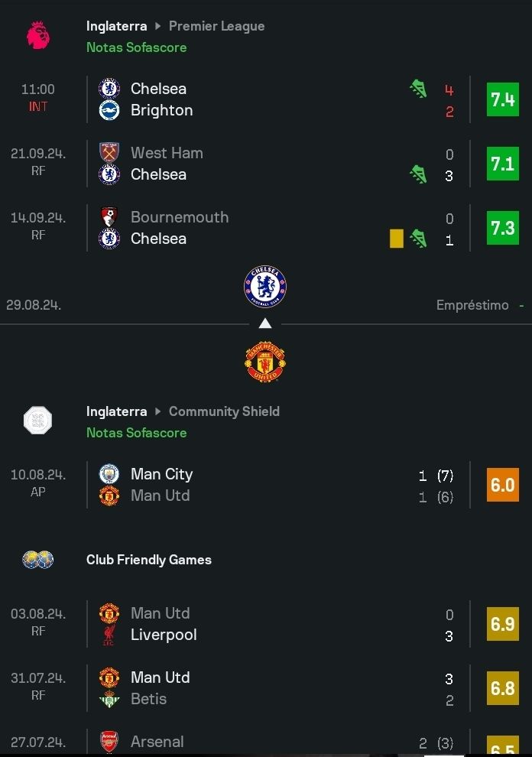532x757 pixels.
Task: Click the Community Shield competition icon
Action: click(x=37, y=421)
